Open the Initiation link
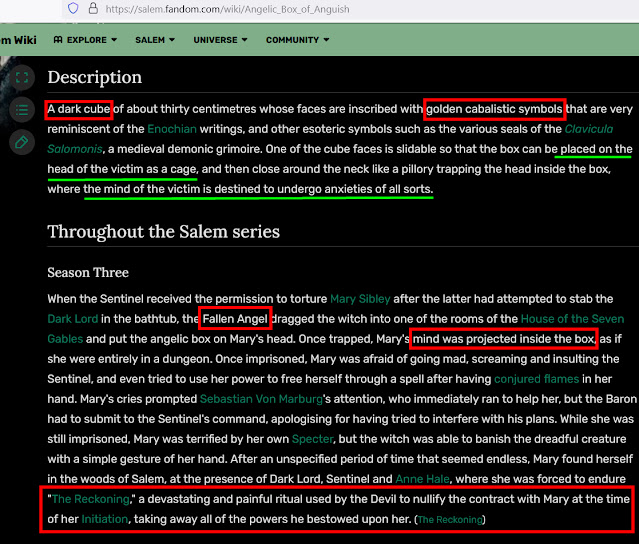The image size is (639, 544). pos(104,519)
